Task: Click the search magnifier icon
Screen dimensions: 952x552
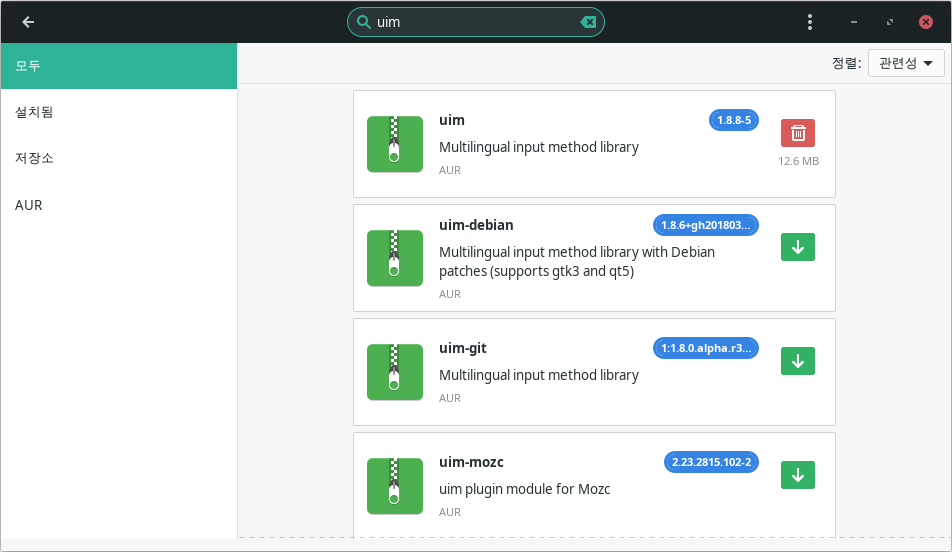Action: point(363,22)
